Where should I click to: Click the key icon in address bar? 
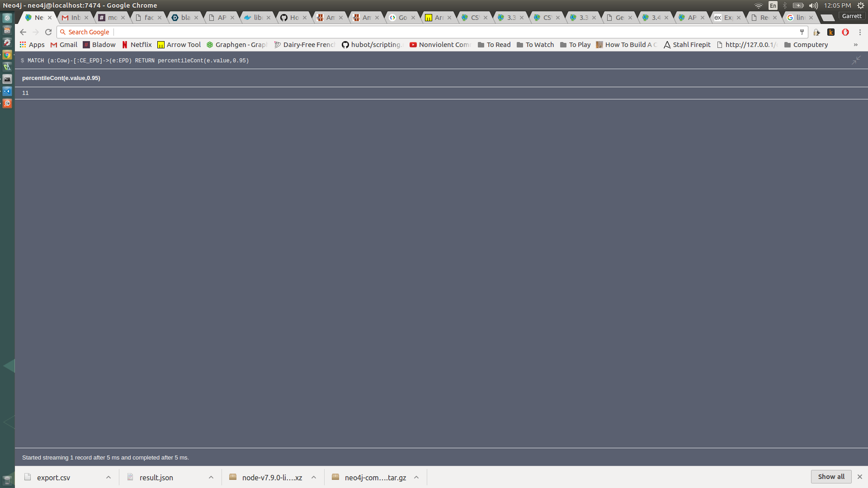802,32
